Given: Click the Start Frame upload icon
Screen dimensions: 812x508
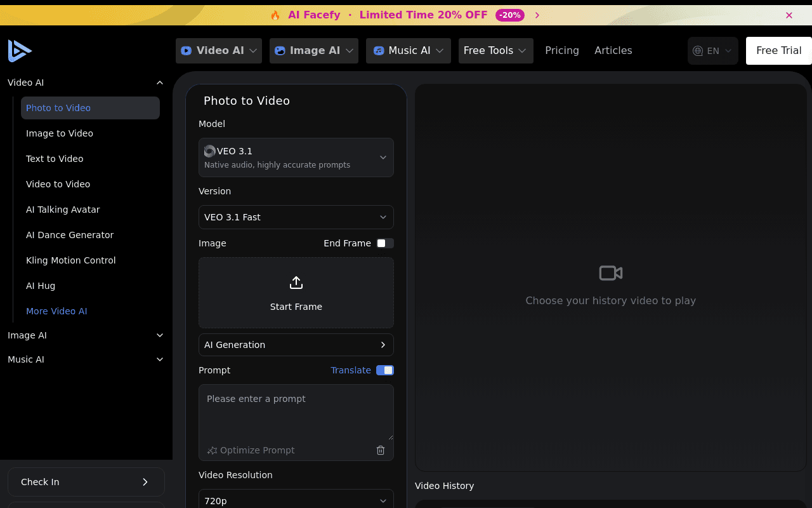Looking at the screenshot, I should pyautogui.click(x=296, y=283).
